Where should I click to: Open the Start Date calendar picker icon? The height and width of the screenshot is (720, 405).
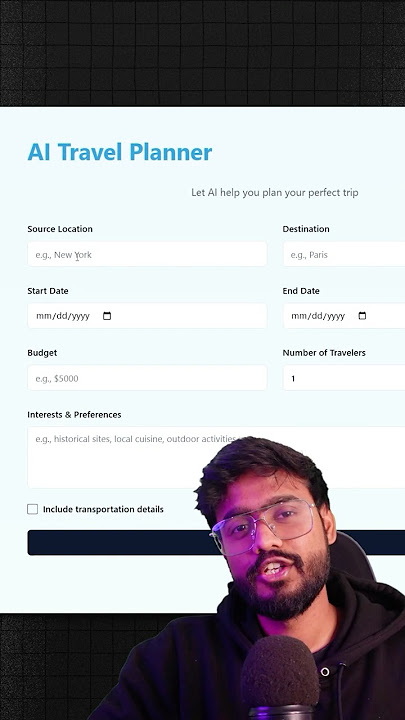[x=107, y=316]
